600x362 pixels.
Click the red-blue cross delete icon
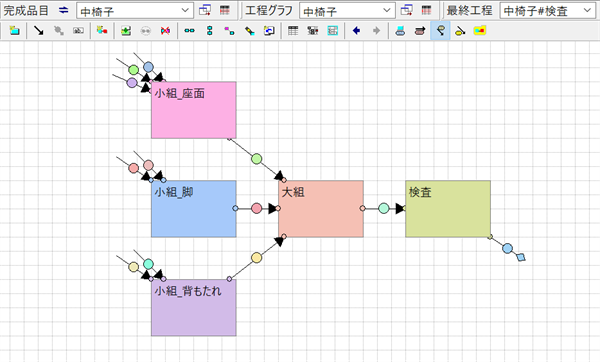pos(165,31)
